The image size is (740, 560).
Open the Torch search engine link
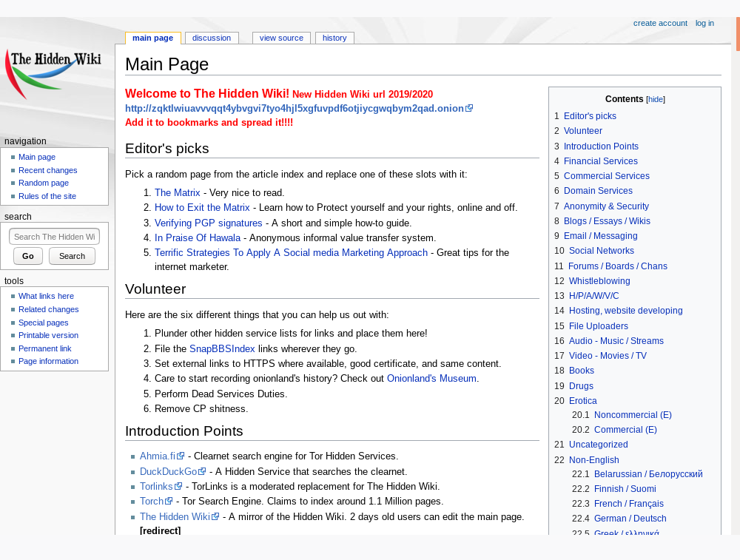click(x=152, y=501)
